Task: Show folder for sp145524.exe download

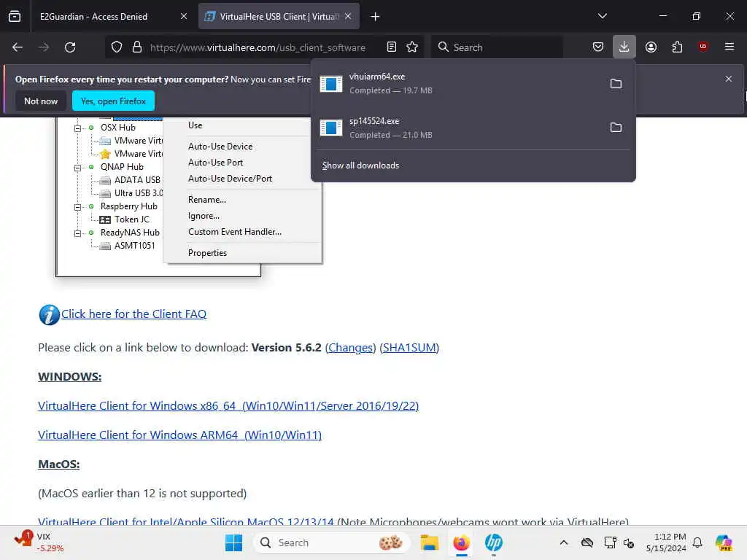Action: point(616,128)
